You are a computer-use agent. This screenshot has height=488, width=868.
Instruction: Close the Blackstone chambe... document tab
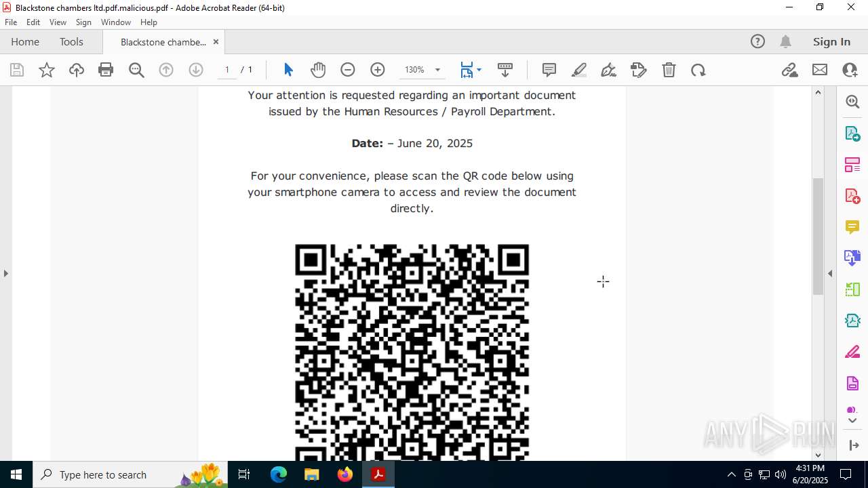216,41
